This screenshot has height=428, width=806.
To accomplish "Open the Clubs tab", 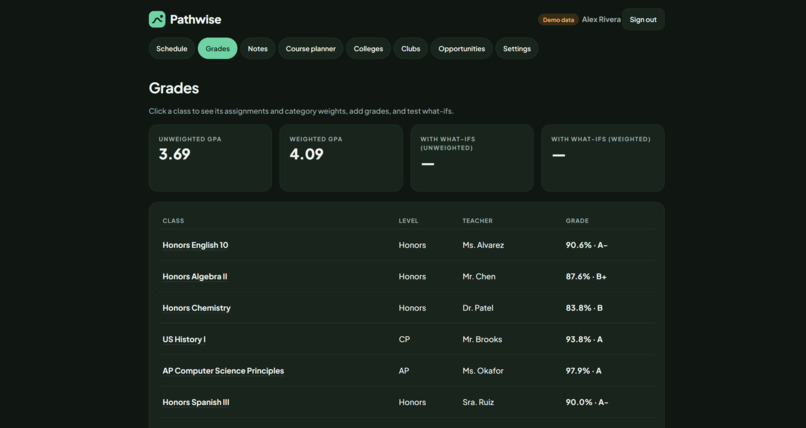I will pos(411,48).
